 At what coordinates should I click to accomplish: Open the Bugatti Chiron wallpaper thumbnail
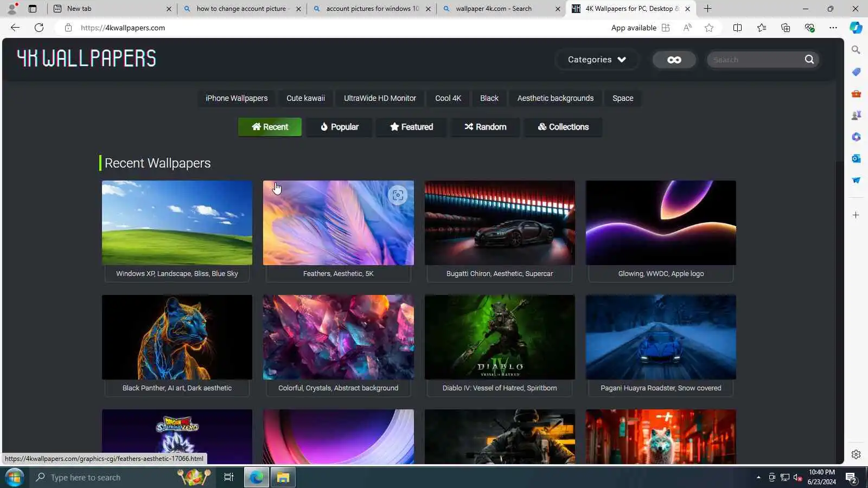pos(500,223)
